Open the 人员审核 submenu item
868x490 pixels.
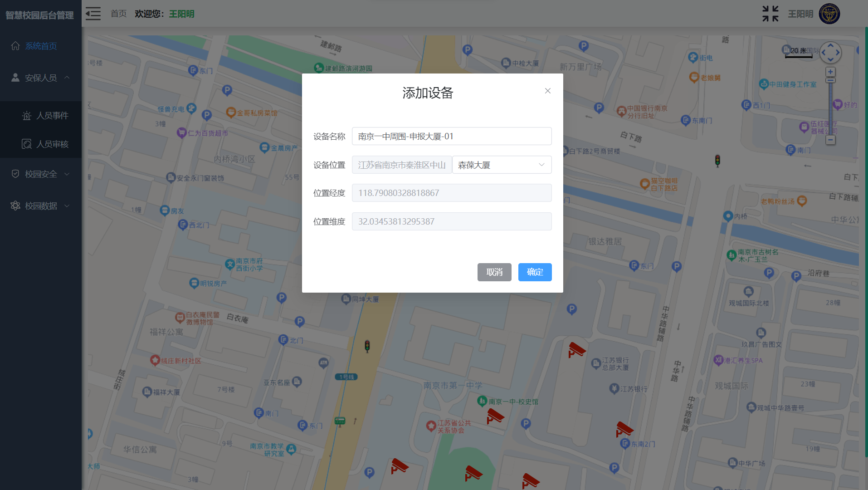(x=41, y=144)
